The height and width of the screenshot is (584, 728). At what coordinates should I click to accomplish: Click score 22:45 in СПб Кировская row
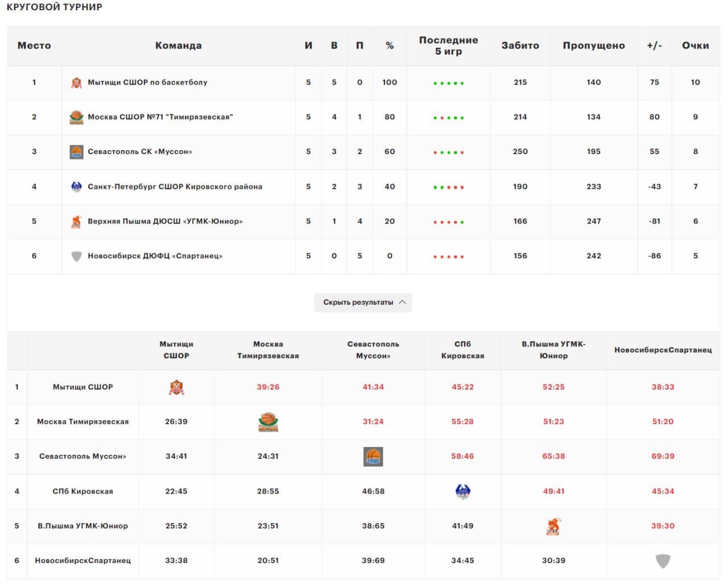[x=176, y=492]
